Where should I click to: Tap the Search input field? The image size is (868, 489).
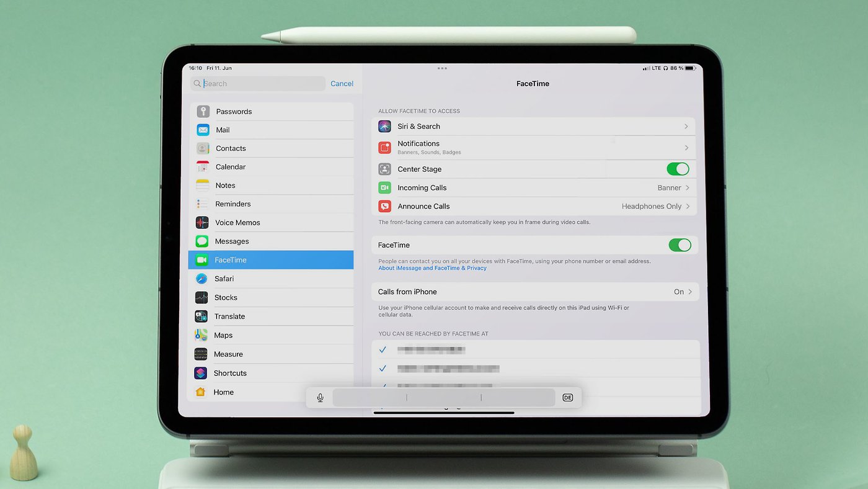(x=258, y=84)
